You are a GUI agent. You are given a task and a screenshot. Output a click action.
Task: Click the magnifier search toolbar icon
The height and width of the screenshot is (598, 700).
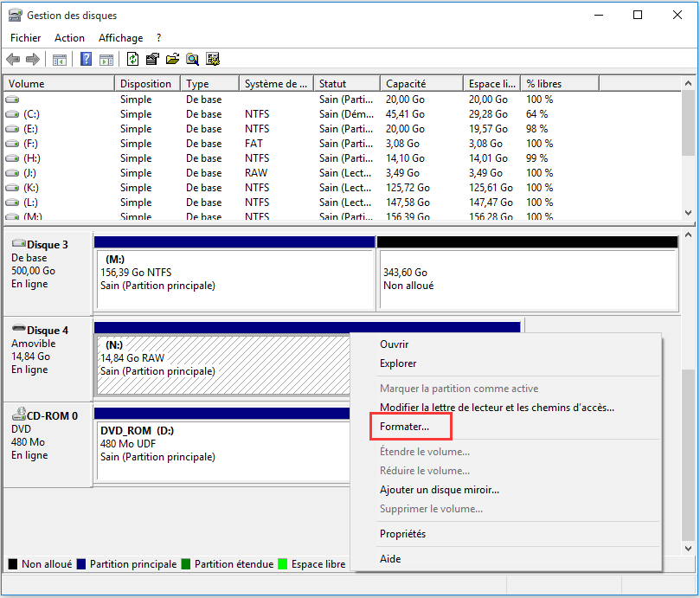point(192,59)
